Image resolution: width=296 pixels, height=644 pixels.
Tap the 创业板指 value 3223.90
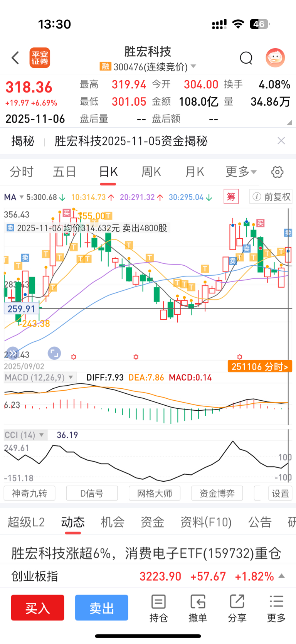[x=160, y=577]
